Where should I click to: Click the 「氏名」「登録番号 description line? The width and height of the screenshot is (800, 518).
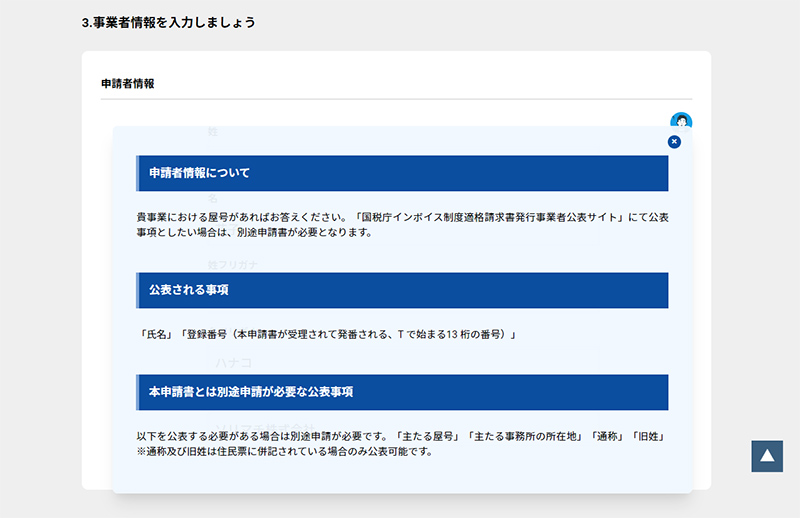click(x=328, y=334)
